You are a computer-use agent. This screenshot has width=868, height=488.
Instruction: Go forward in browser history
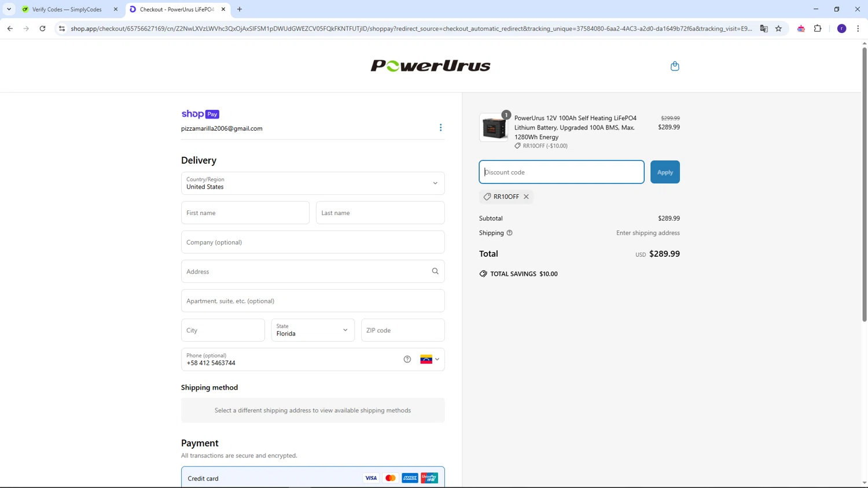[x=26, y=28]
